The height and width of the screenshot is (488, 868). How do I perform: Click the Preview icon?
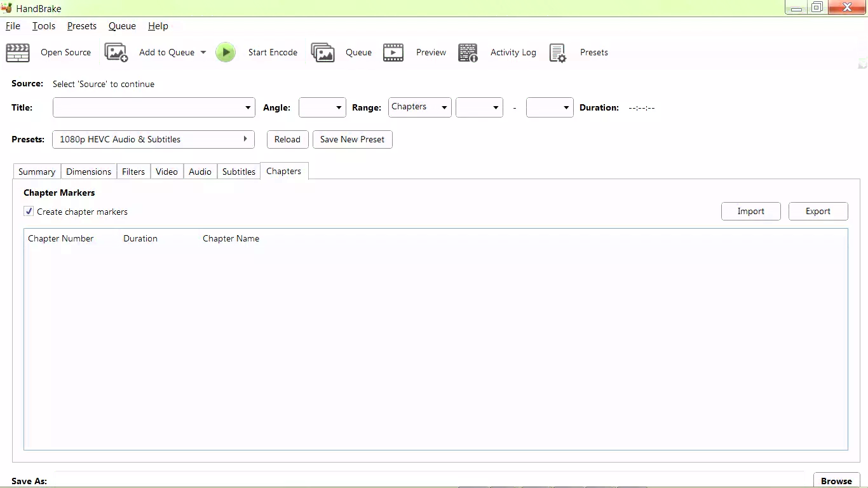[393, 53]
